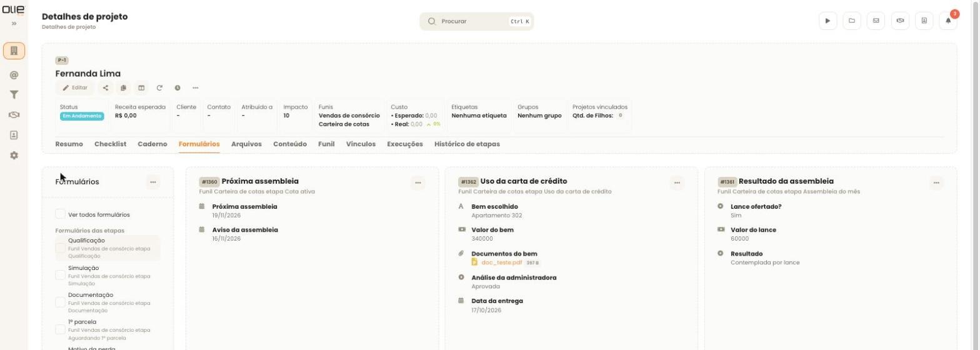Screen dimensions: 980x350
Task: Switch to the Execuções tab
Action: click(405, 144)
